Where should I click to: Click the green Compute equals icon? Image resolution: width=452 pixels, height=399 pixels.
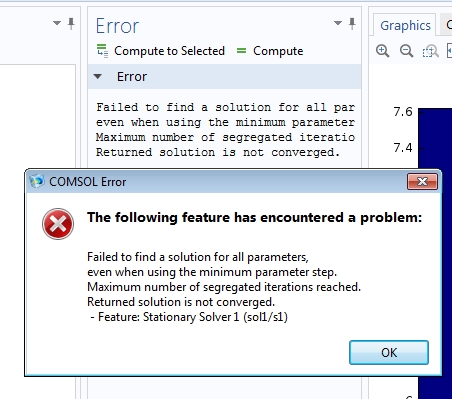click(241, 51)
